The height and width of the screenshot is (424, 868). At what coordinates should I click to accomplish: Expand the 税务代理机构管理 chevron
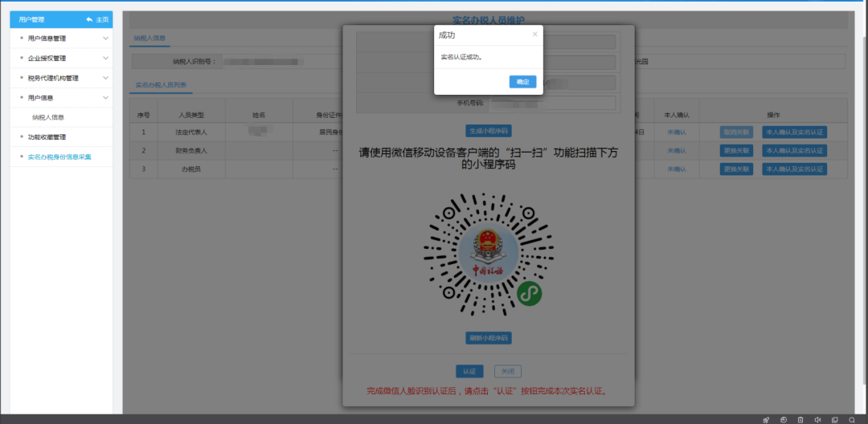[x=106, y=78]
